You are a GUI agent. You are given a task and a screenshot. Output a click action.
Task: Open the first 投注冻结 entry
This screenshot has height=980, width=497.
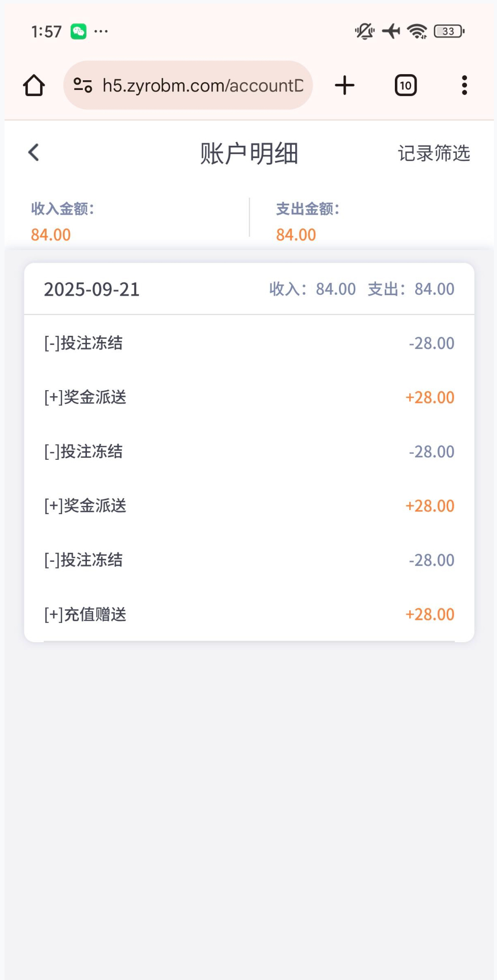point(249,343)
